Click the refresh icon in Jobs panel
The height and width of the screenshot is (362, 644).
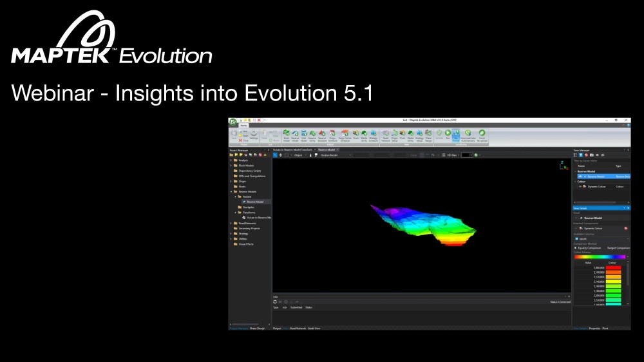275,301
